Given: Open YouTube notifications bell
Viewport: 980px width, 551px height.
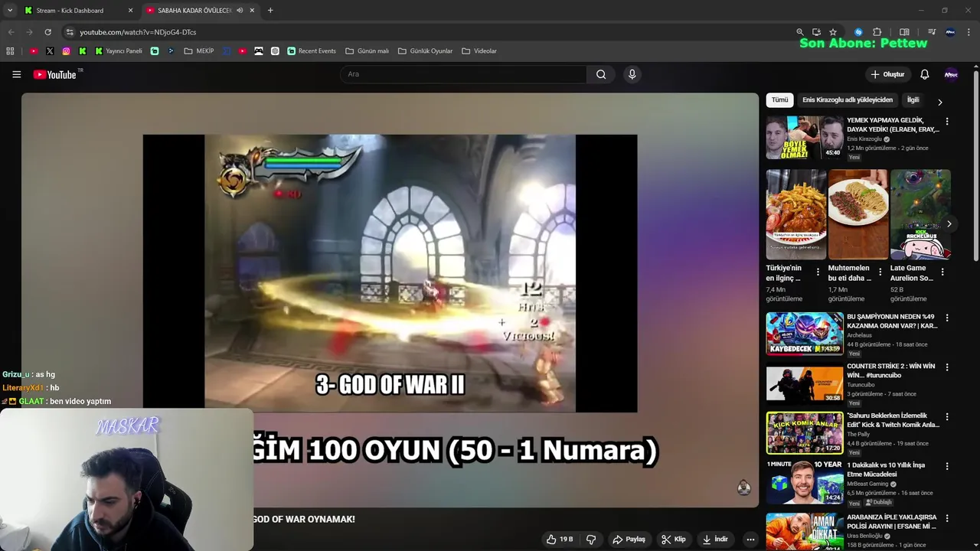Looking at the screenshot, I should [x=924, y=74].
